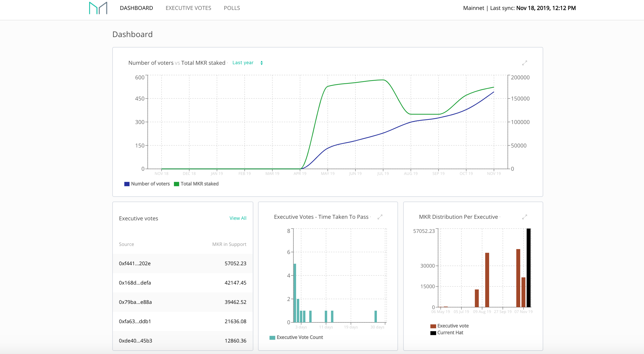644x354 pixels.
Task: Click the Maker logo icon
Action: point(98,8)
